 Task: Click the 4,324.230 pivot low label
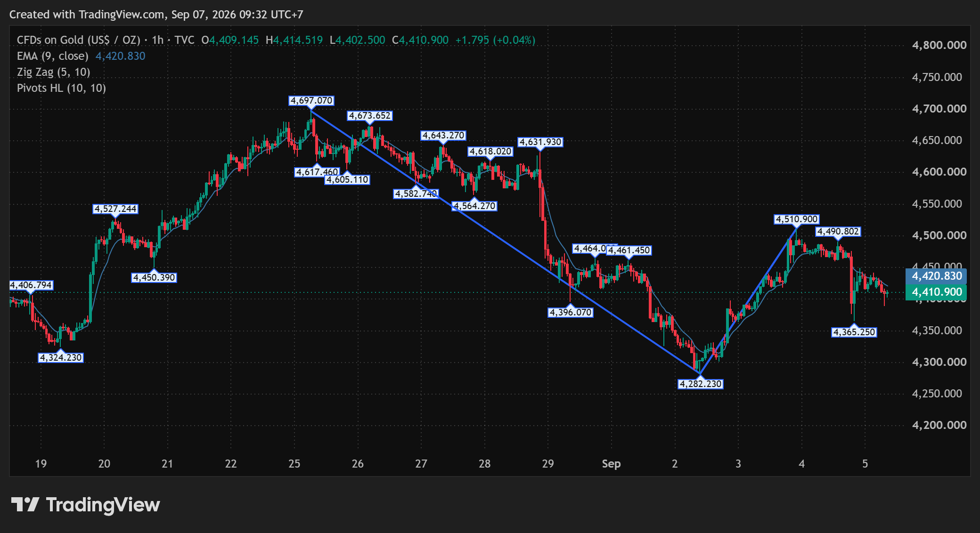(x=61, y=357)
